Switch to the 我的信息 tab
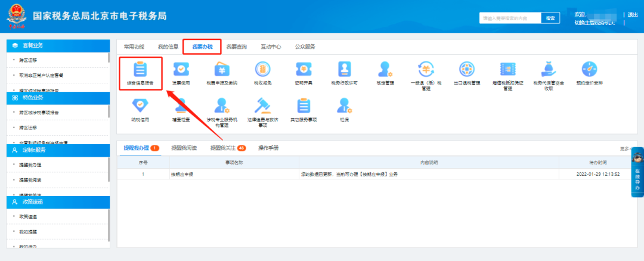The width and height of the screenshot is (644, 261). [168, 47]
